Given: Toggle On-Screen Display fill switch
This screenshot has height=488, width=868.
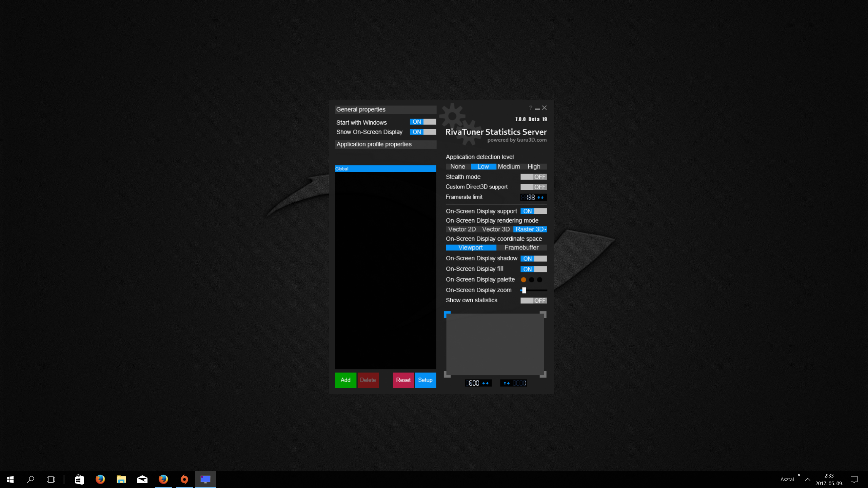Looking at the screenshot, I should [x=533, y=269].
